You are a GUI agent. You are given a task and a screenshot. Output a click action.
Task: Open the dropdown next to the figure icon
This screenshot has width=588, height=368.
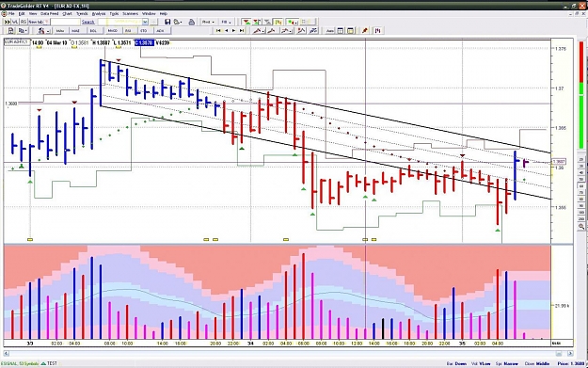point(48,31)
